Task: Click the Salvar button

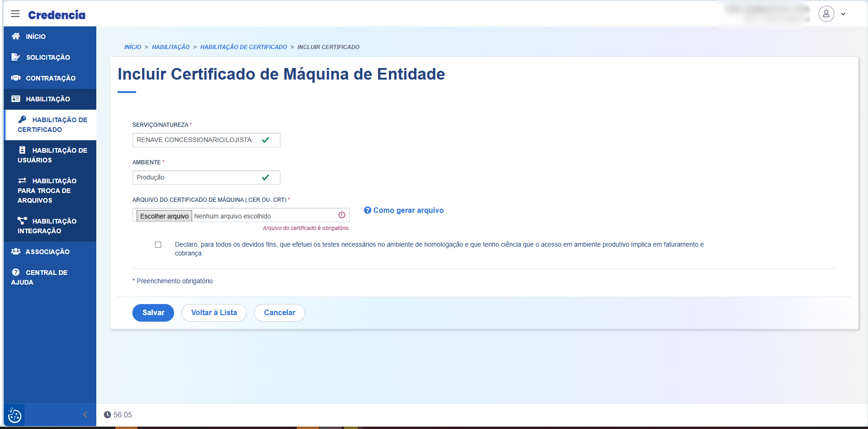Action: pyautogui.click(x=153, y=313)
